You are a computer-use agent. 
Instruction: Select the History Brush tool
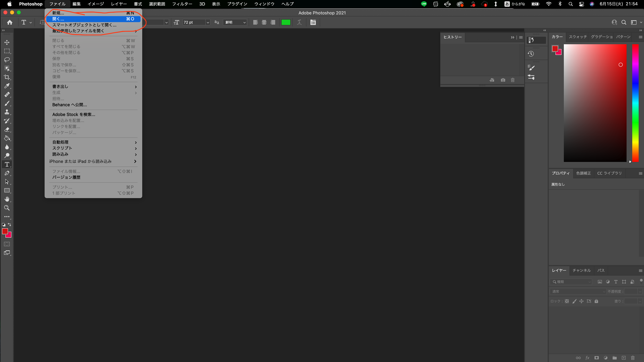point(7,121)
